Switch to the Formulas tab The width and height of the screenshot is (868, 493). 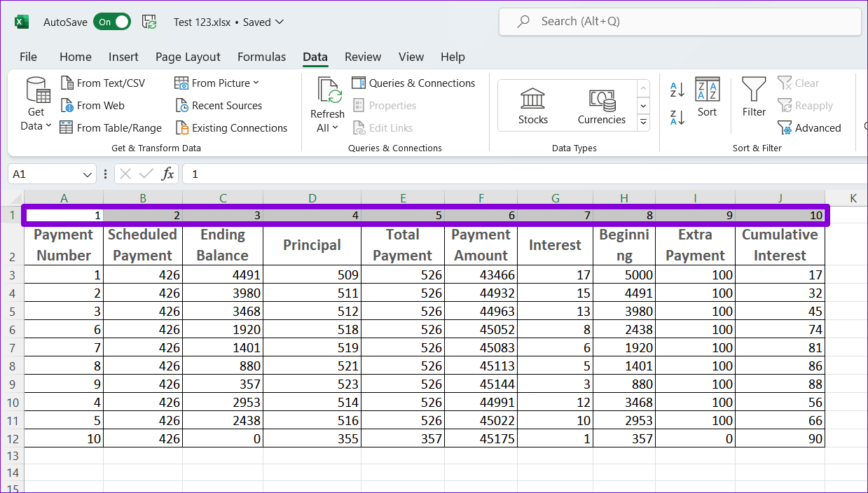261,57
